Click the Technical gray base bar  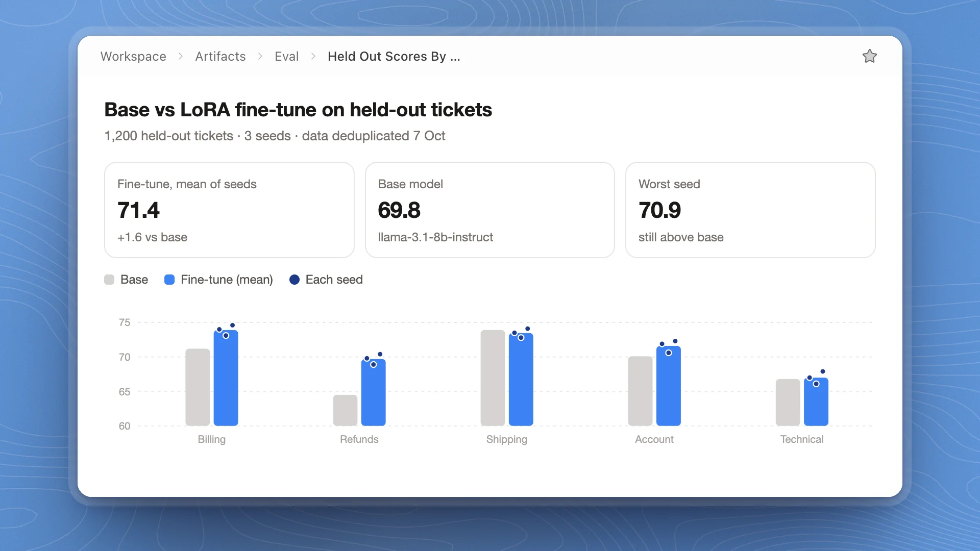(788, 403)
